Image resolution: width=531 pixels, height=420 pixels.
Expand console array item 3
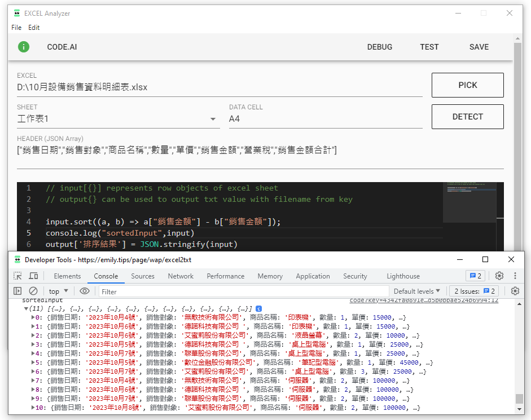(x=33, y=344)
